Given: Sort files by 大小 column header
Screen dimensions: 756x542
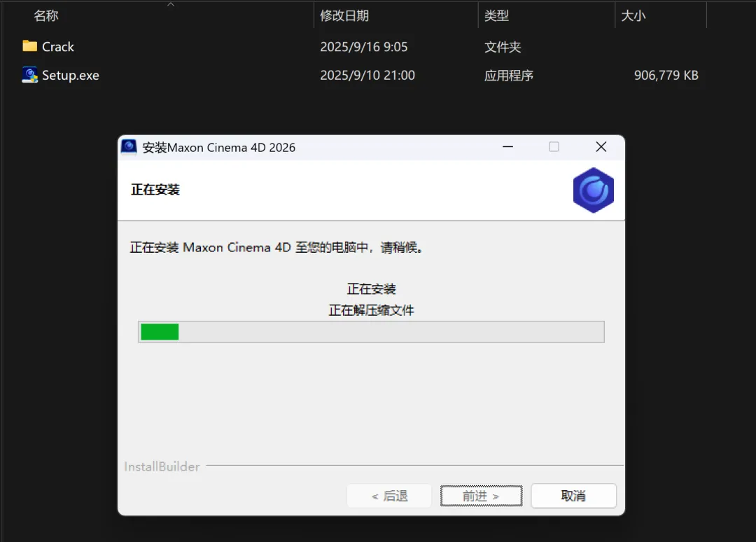Looking at the screenshot, I should (633, 16).
